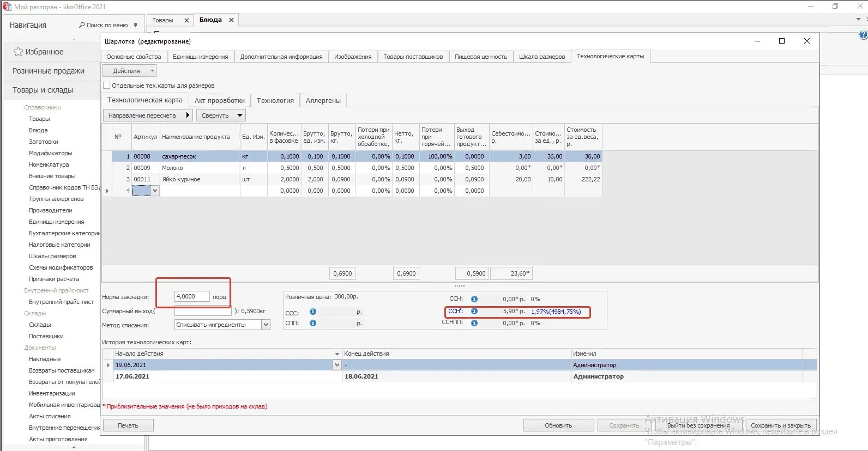Open Шкала размеров tab
The image size is (868, 451).
tap(542, 57)
